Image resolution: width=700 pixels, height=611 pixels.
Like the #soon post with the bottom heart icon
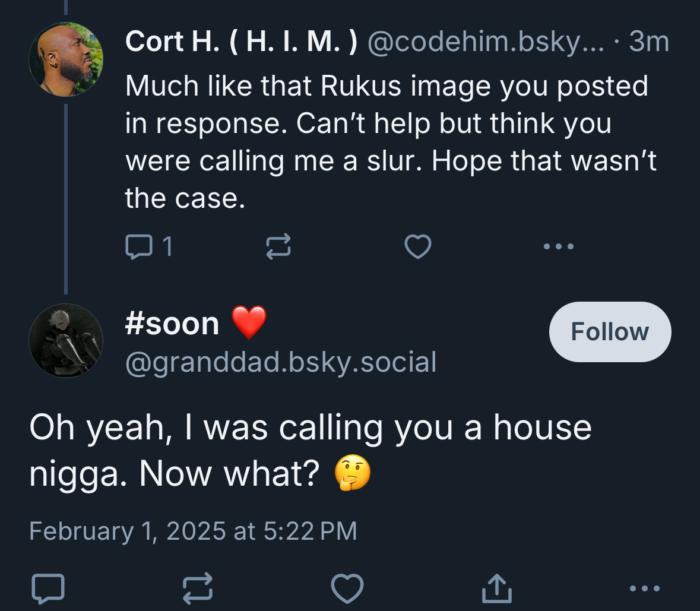[347, 588]
